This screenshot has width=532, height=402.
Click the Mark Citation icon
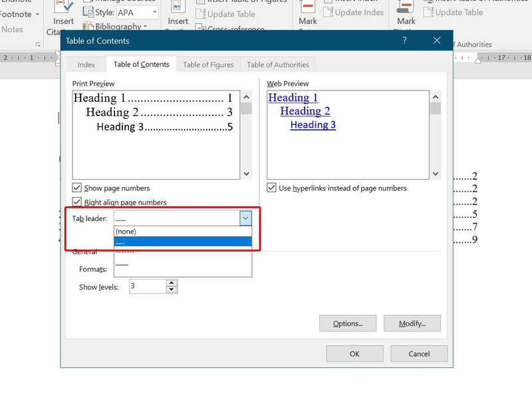(x=406, y=7)
